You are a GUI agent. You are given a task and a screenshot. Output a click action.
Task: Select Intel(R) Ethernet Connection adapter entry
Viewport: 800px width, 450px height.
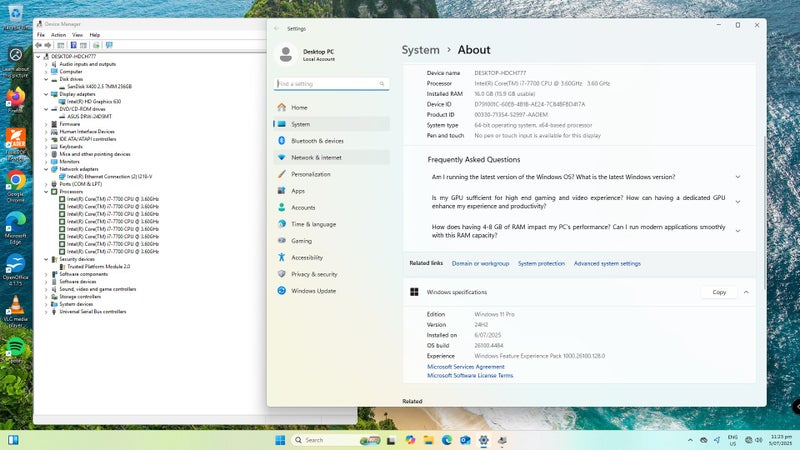tap(109, 177)
